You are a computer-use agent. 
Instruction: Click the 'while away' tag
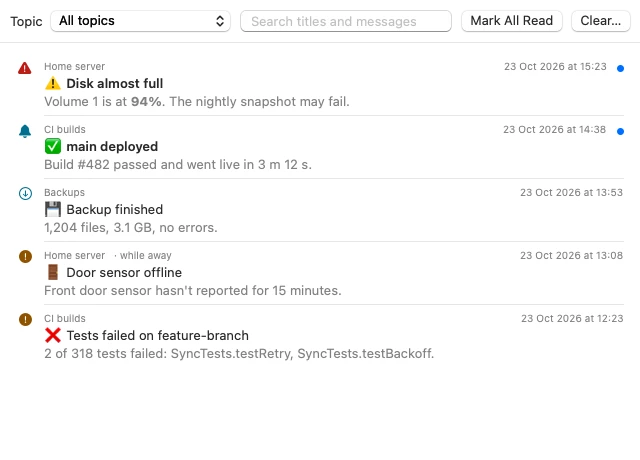[x=146, y=256]
